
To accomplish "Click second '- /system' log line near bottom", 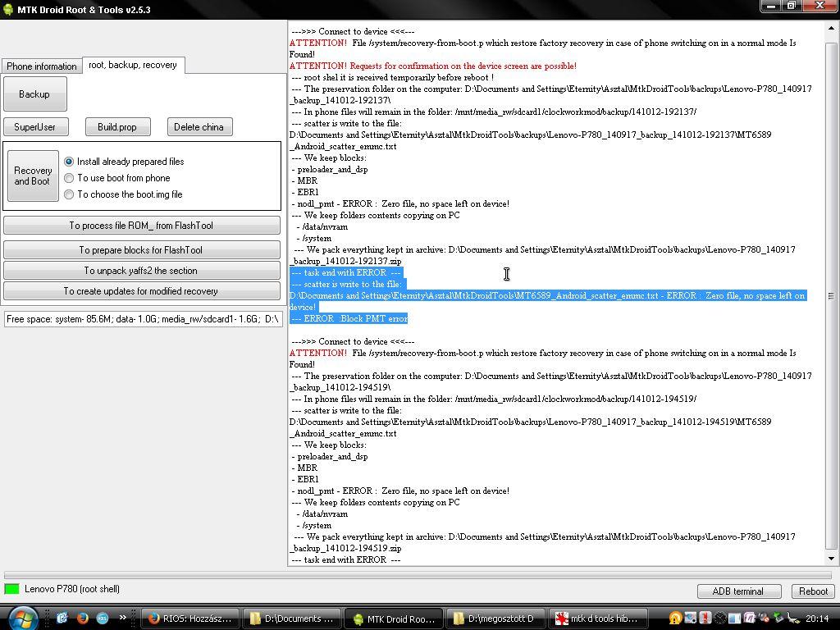I will pyautogui.click(x=314, y=526).
